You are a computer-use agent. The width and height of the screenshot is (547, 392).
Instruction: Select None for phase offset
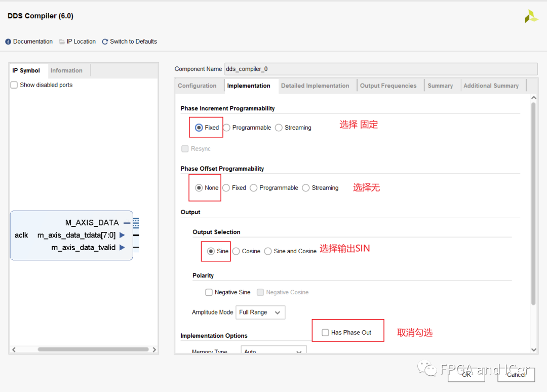[199, 188]
